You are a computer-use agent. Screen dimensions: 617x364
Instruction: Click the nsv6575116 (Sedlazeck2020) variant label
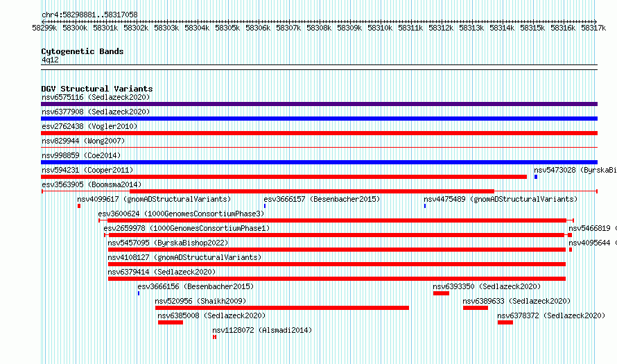coord(96,97)
